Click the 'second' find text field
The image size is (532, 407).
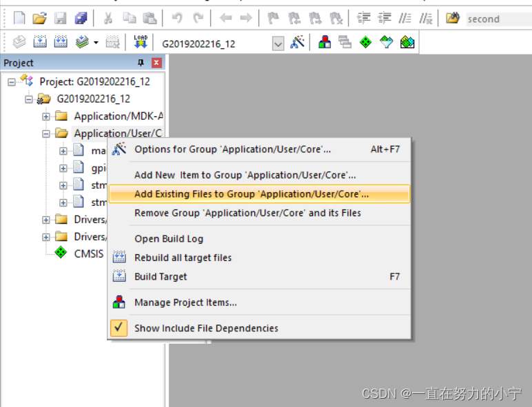point(499,19)
